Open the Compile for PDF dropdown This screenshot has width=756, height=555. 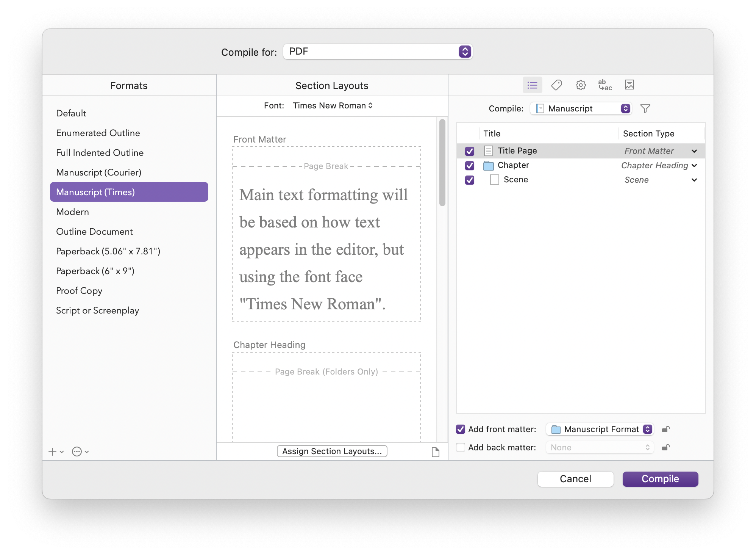click(x=378, y=52)
